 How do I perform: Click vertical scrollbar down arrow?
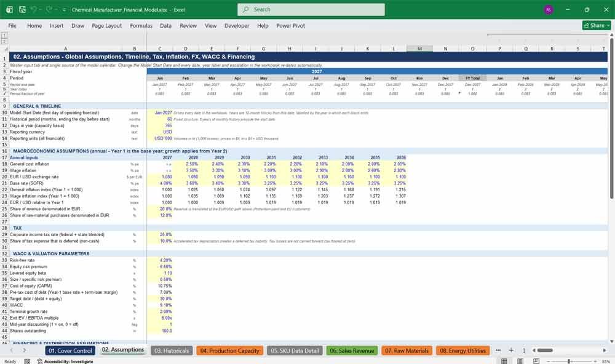pos(611,342)
